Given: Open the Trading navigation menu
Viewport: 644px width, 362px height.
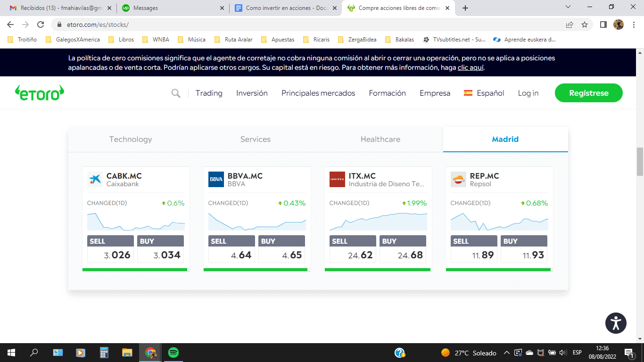Looking at the screenshot, I should (x=209, y=93).
